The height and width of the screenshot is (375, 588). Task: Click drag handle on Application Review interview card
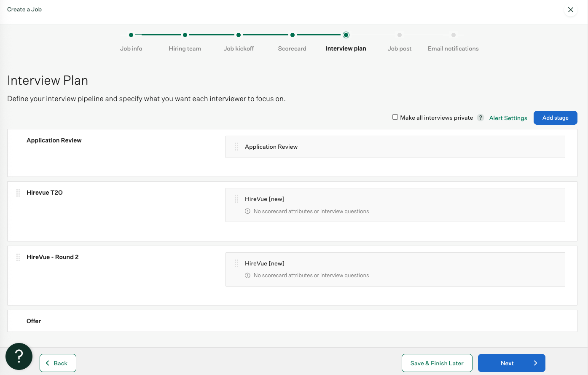tap(236, 147)
